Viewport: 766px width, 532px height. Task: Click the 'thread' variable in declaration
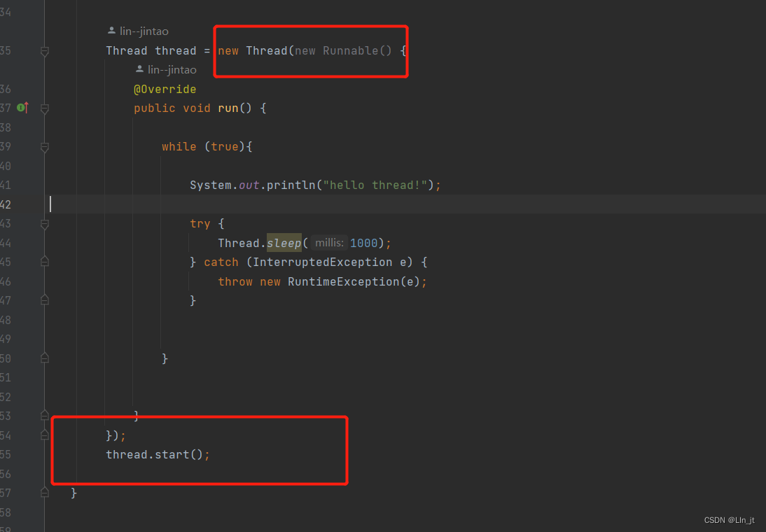pyautogui.click(x=175, y=51)
